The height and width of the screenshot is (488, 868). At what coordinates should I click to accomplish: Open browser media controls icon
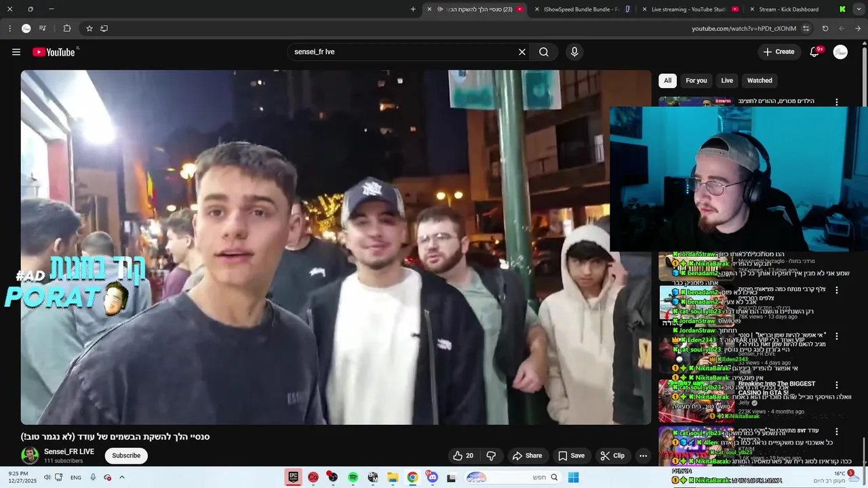43,28
